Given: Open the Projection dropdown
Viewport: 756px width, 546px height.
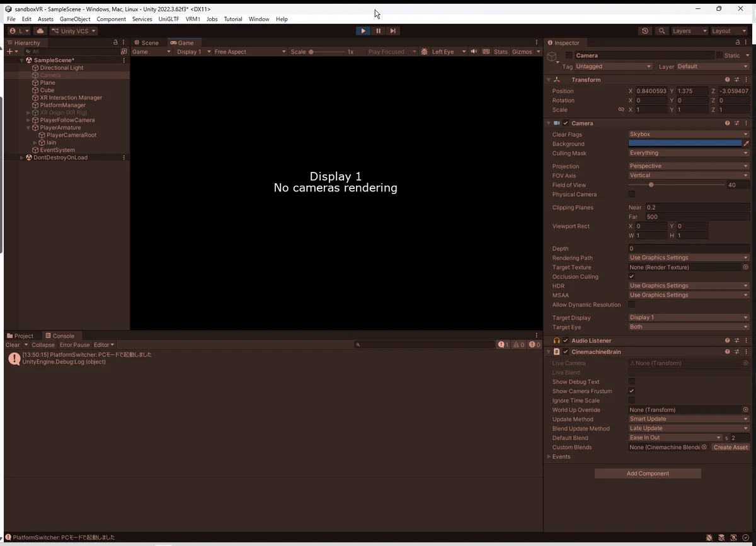Looking at the screenshot, I should (x=688, y=166).
